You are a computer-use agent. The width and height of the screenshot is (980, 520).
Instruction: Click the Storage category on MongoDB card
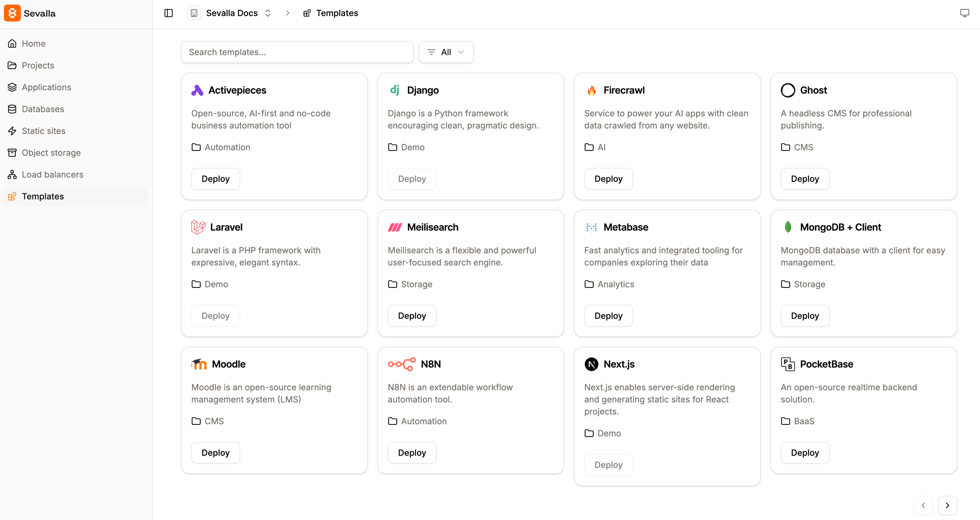click(810, 284)
